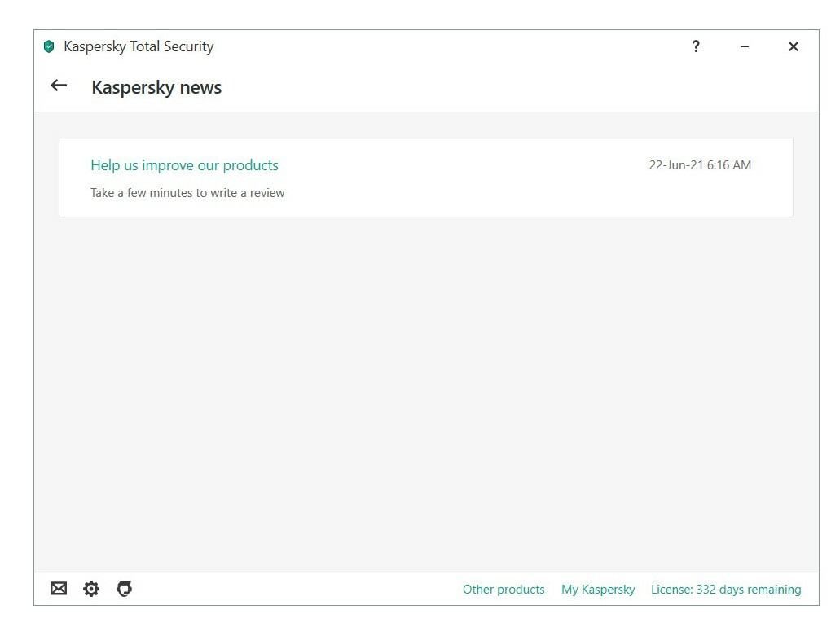Open the Other products link

tap(504, 590)
